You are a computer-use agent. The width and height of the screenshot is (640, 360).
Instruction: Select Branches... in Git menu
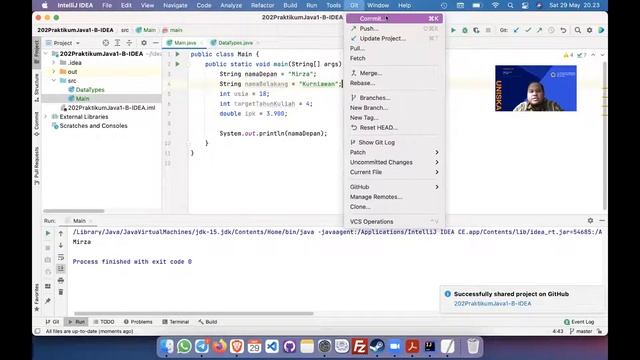[x=394, y=98]
